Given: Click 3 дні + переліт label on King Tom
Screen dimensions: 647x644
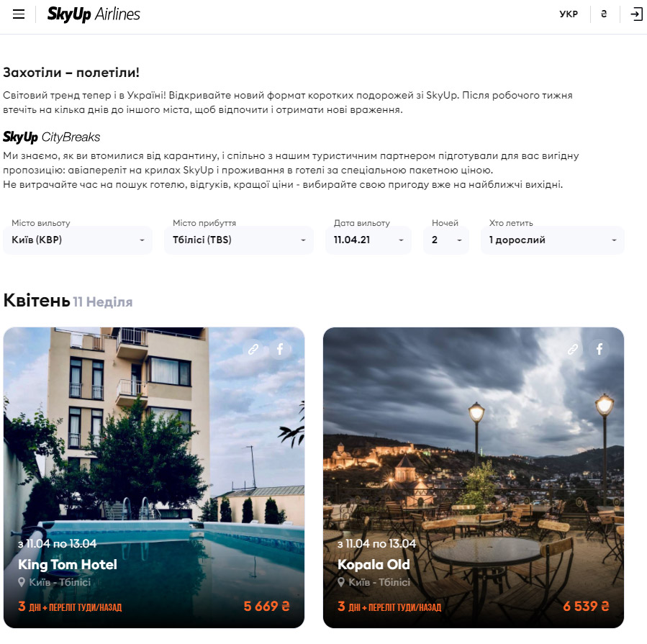Looking at the screenshot, I should pyautogui.click(x=70, y=607).
